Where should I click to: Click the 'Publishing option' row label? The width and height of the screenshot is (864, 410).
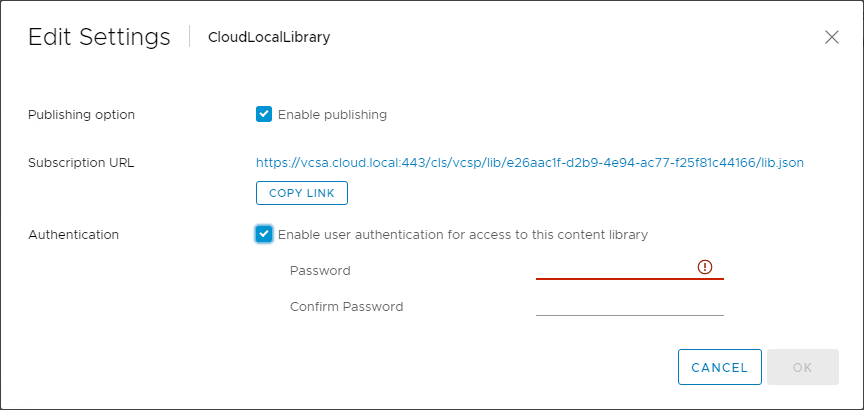point(81,115)
